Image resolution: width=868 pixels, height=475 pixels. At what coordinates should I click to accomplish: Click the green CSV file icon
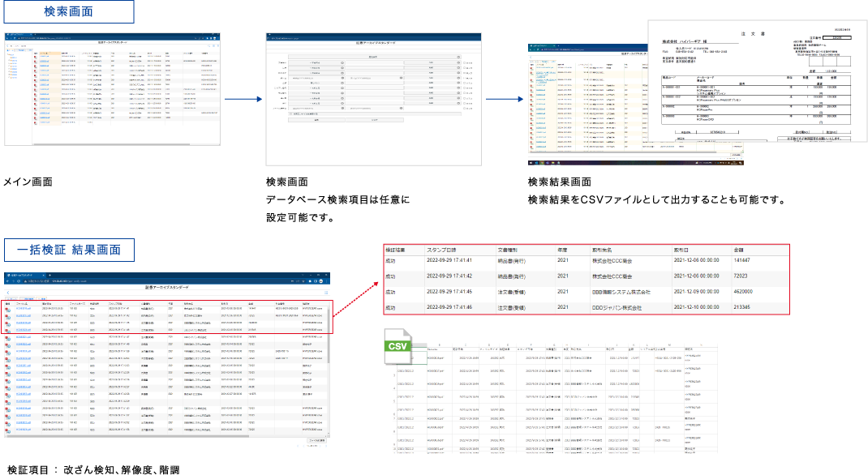[398, 346]
